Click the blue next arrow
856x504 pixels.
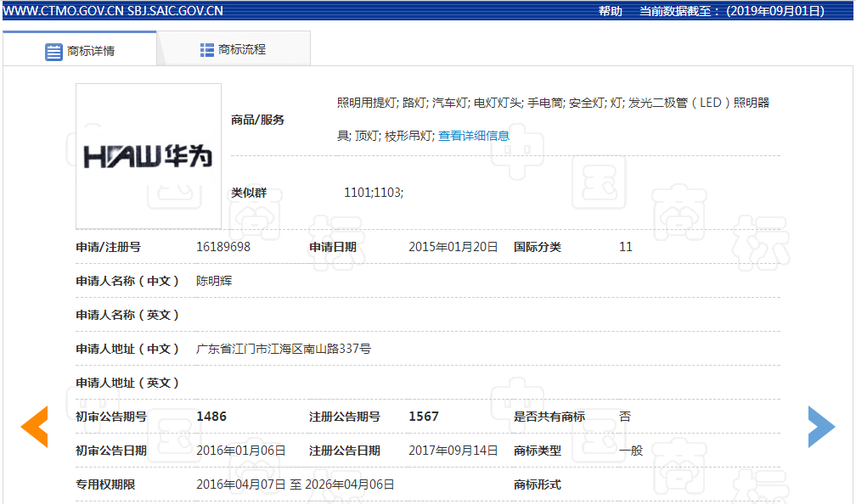[822, 427]
